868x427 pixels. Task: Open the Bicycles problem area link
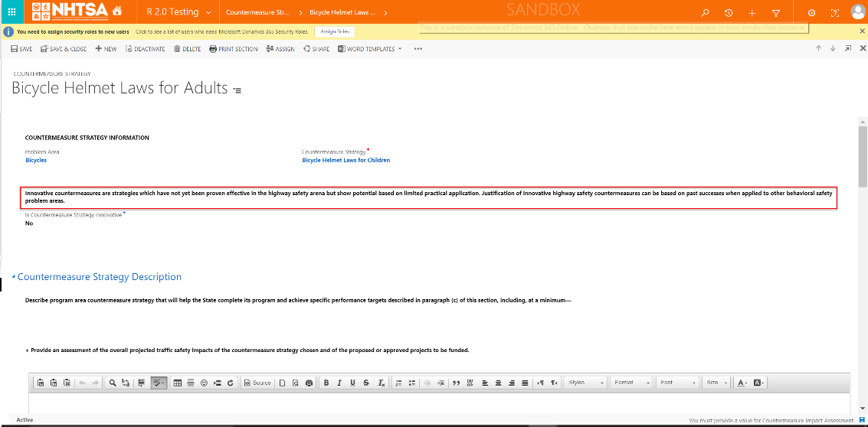tap(36, 161)
